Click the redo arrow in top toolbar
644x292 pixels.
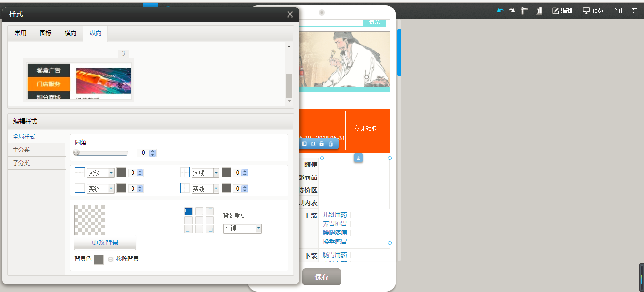click(x=512, y=10)
